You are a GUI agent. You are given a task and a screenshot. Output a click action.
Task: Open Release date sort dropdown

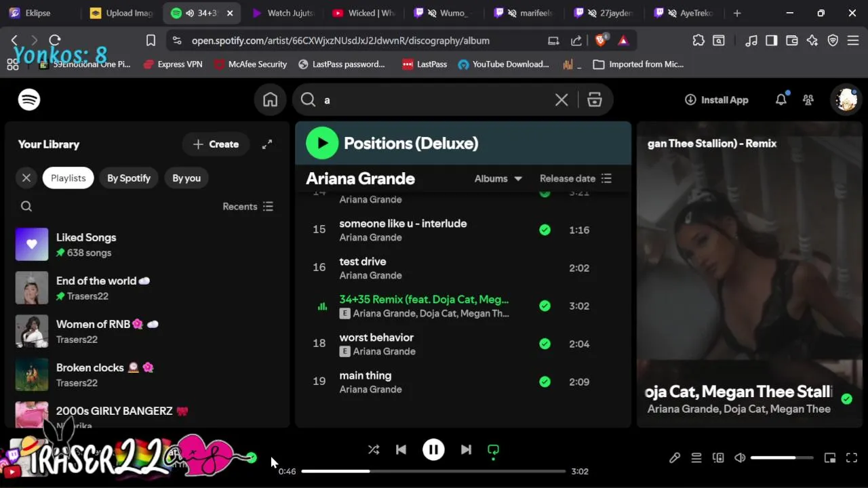tap(576, 179)
